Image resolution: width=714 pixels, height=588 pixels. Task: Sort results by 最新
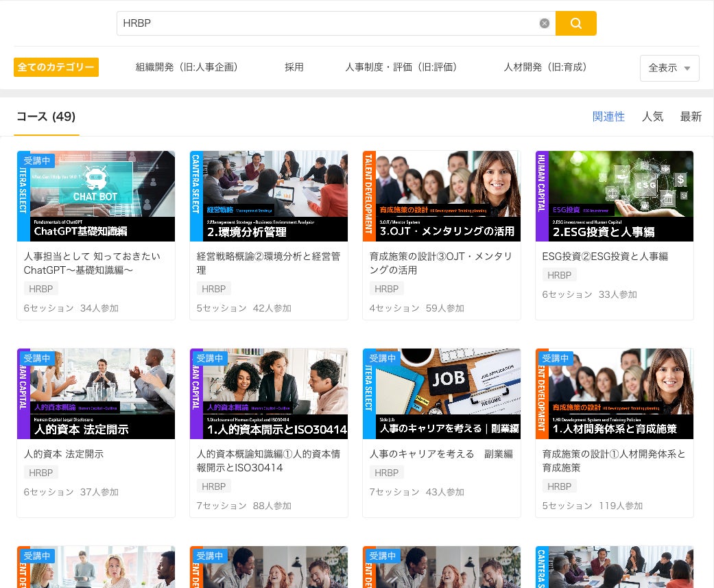click(x=691, y=117)
